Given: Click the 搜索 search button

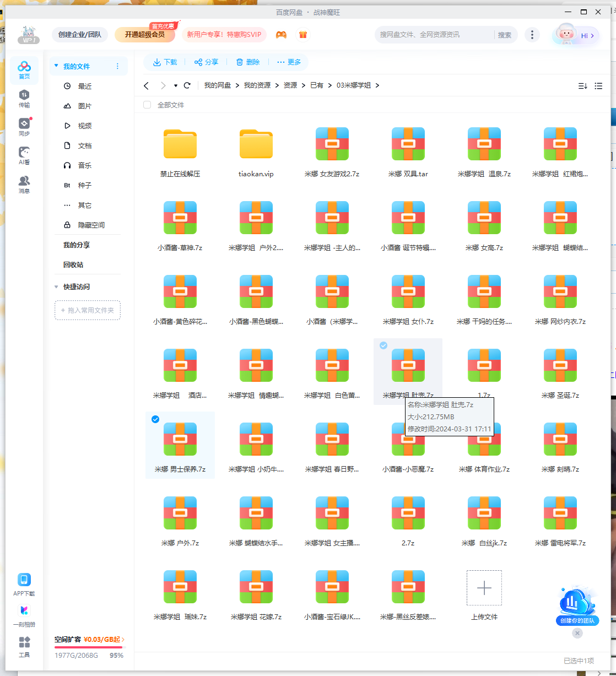Looking at the screenshot, I should coord(505,35).
